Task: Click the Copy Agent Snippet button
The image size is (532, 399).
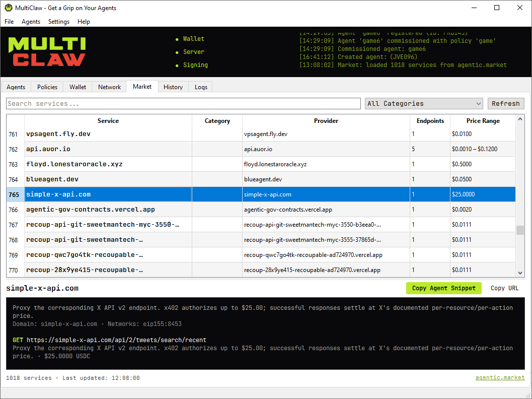Action: pos(444,288)
